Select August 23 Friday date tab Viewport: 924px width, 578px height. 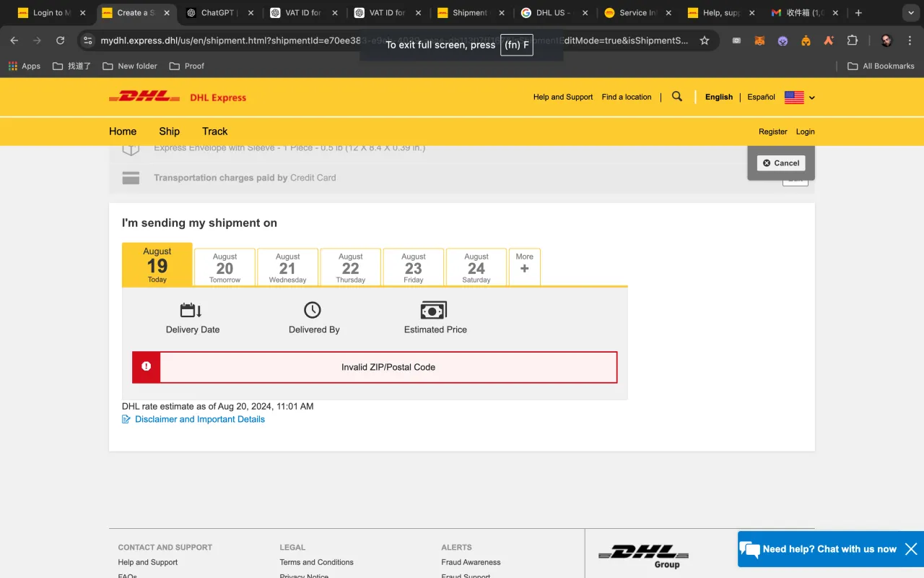(x=413, y=267)
